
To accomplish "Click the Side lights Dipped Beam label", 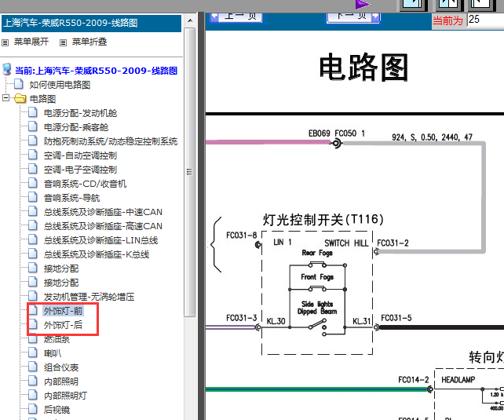I will tap(317, 308).
